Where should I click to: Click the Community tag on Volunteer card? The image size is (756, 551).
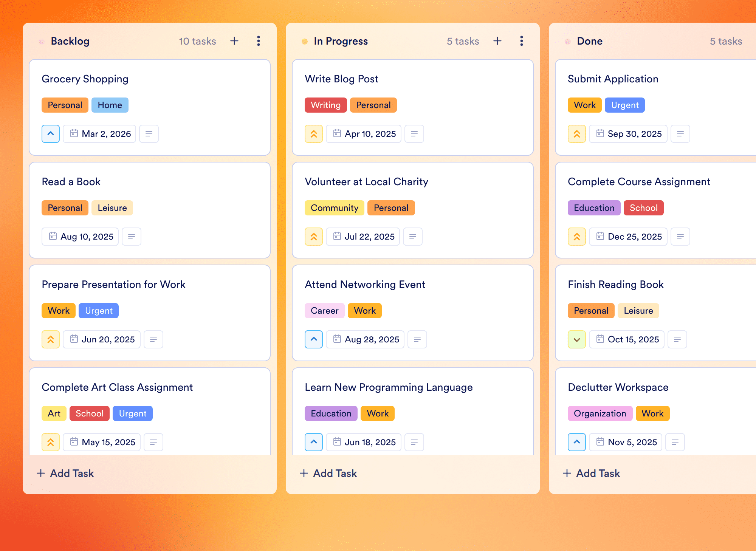click(335, 208)
